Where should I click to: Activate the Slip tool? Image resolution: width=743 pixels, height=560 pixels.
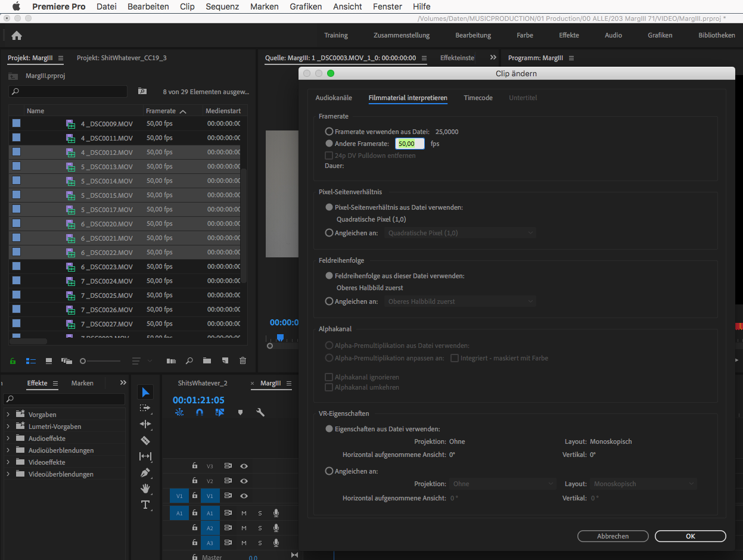tap(145, 456)
